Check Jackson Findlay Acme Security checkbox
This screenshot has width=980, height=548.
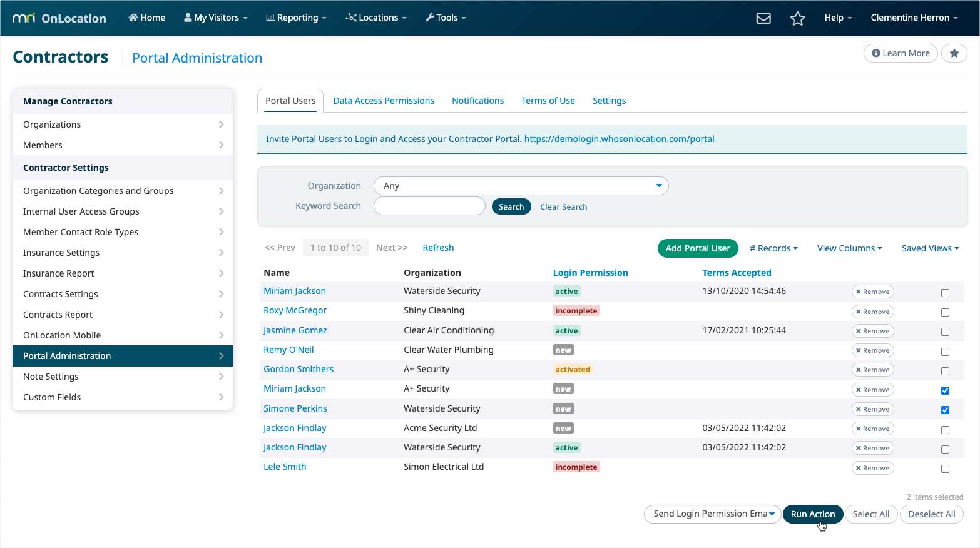point(945,430)
